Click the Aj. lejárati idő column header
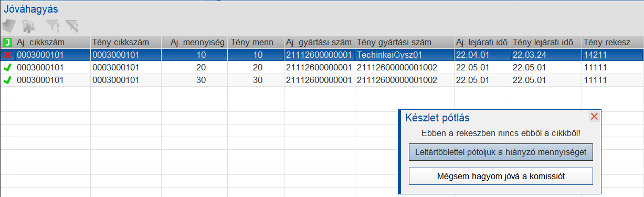The height and width of the screenshot is (197, 644). coord(482,42)
